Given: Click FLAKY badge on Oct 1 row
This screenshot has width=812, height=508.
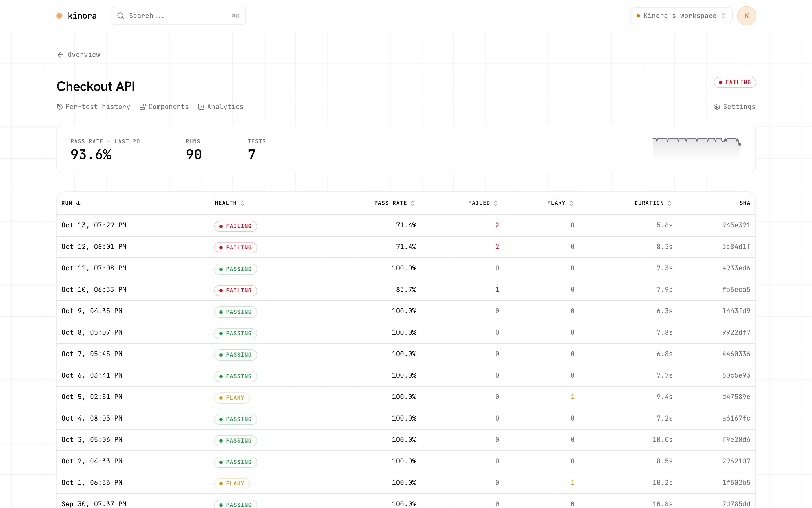Looking at the screenshot, I should (232, 483).
